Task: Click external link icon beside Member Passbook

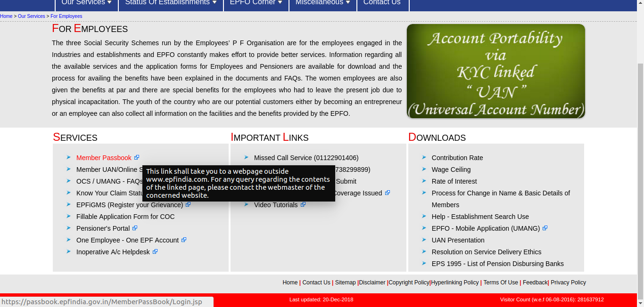Action: click(x=137, y=158)
